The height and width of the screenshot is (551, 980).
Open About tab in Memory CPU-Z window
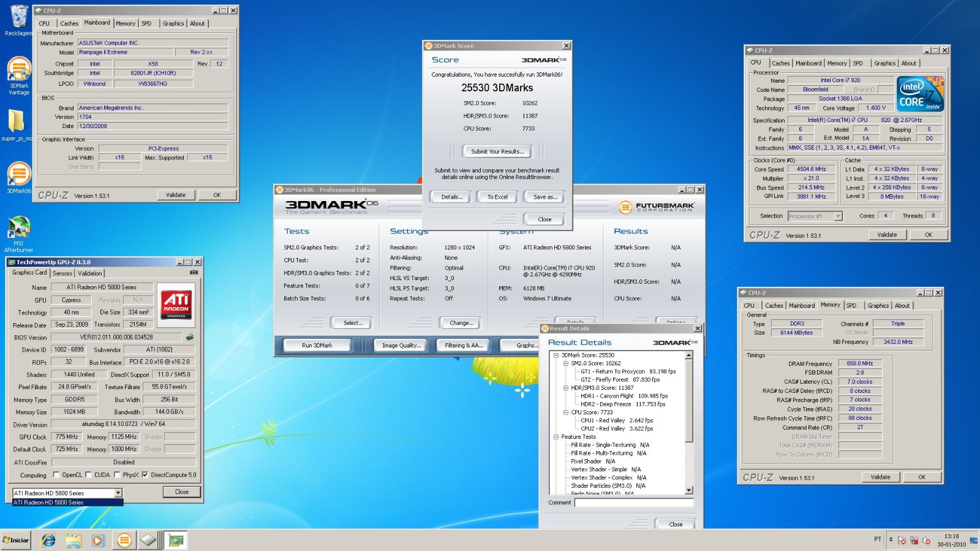[x=902, y=305]
